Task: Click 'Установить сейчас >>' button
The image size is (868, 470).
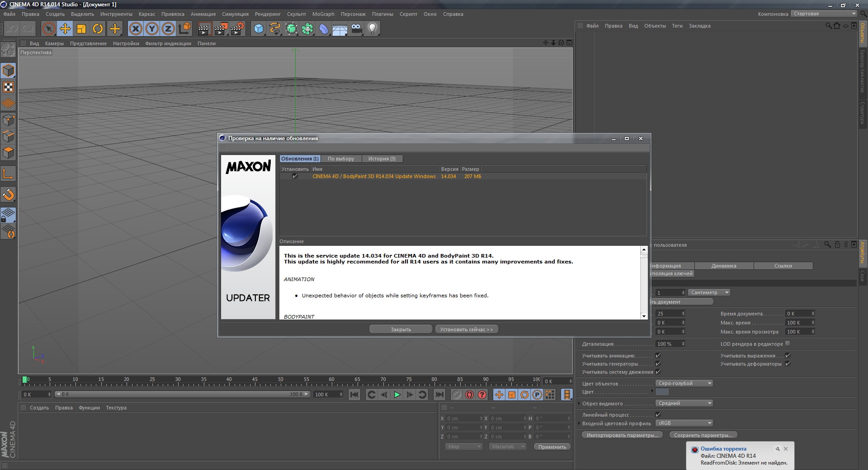Action: pyautogui.click(x=467, y=329)
